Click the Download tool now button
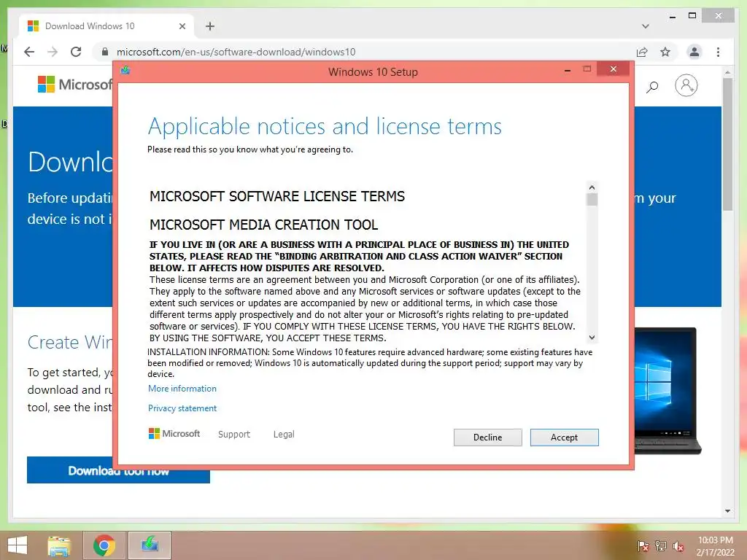The image size is (747, 560). tap(118, 470)
